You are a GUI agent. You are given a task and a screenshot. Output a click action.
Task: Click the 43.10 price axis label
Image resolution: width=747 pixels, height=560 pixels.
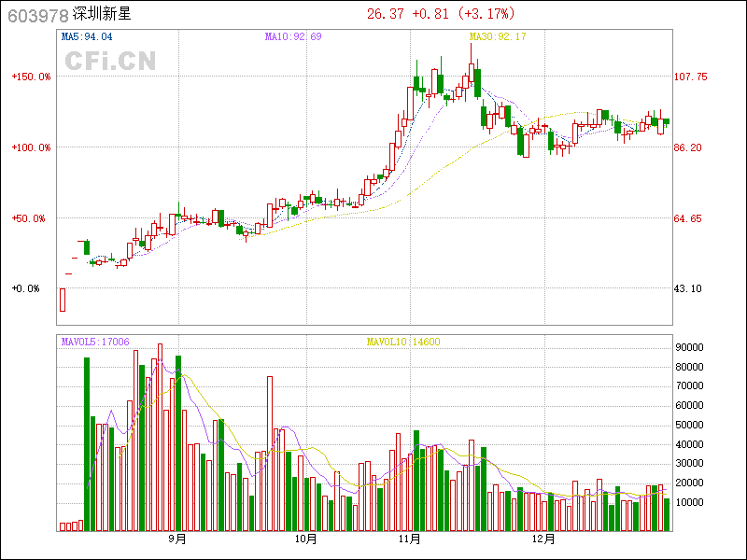pyautogui.click(x=689, y=289)
